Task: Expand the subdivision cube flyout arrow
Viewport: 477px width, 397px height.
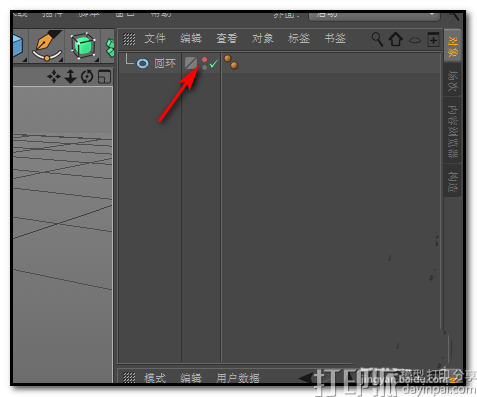Action: [97, 60]
